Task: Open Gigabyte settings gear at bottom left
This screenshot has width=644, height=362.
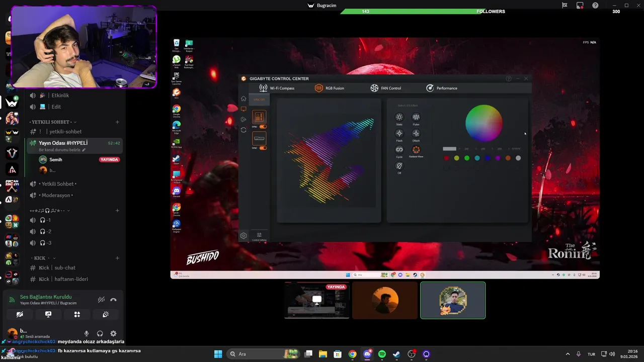Action: click(244, 236)
